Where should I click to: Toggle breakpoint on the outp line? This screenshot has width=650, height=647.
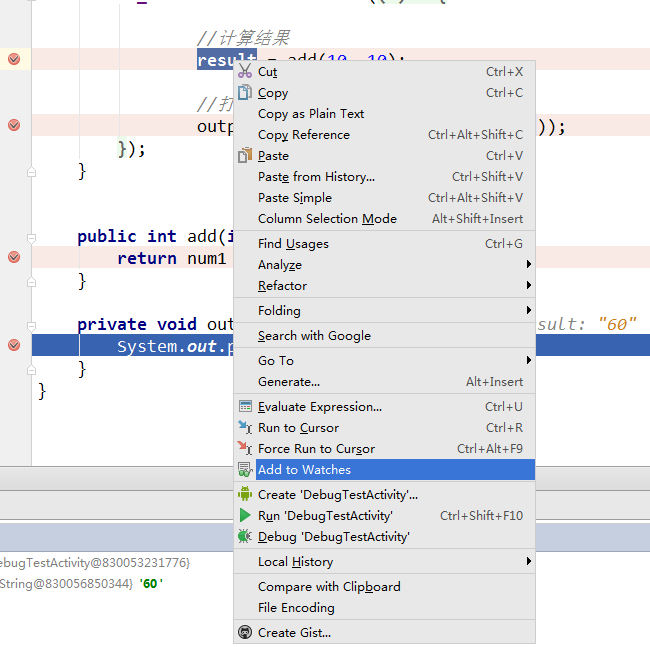(x=14, y=125)
